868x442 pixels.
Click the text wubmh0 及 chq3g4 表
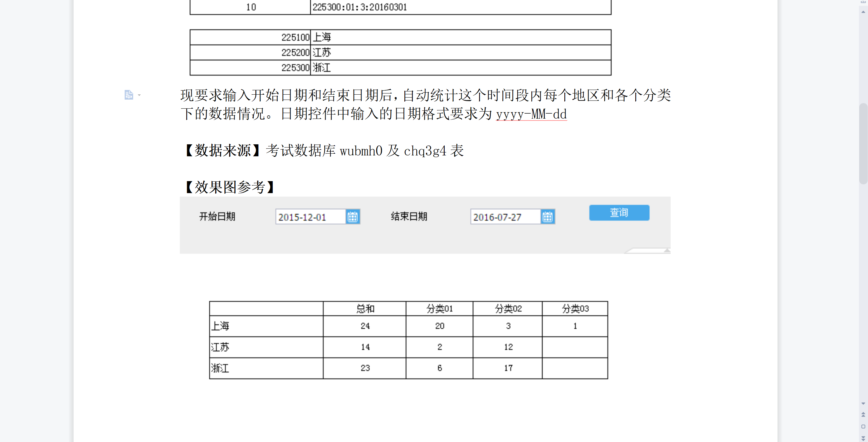(402, 151)
